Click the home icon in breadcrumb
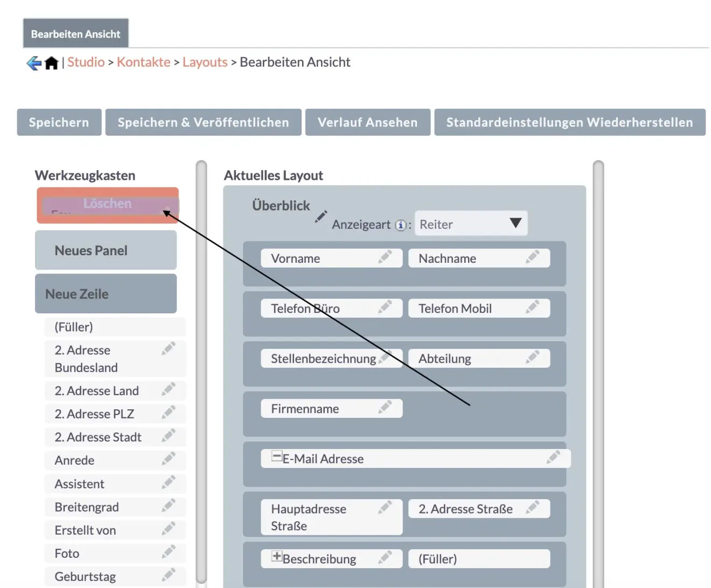The height and width of the screenshot is (588, 711). tap(51, 63)
